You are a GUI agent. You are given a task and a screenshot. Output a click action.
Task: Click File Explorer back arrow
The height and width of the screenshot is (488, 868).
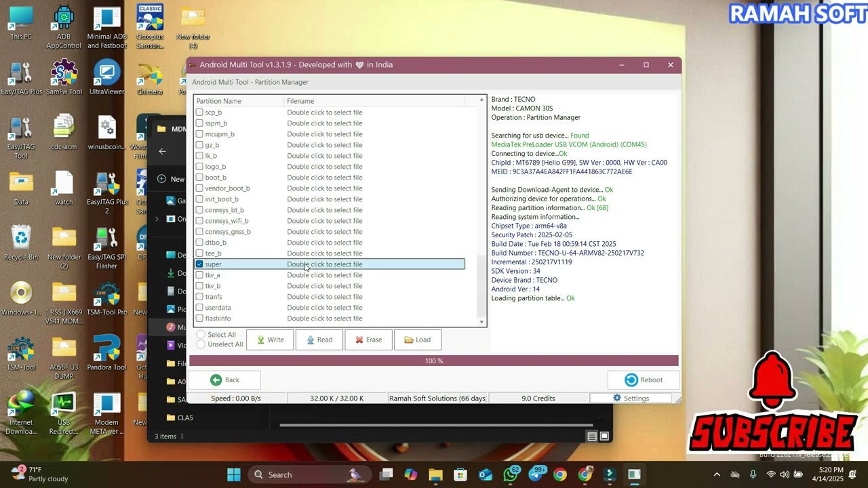click(162, 152)
